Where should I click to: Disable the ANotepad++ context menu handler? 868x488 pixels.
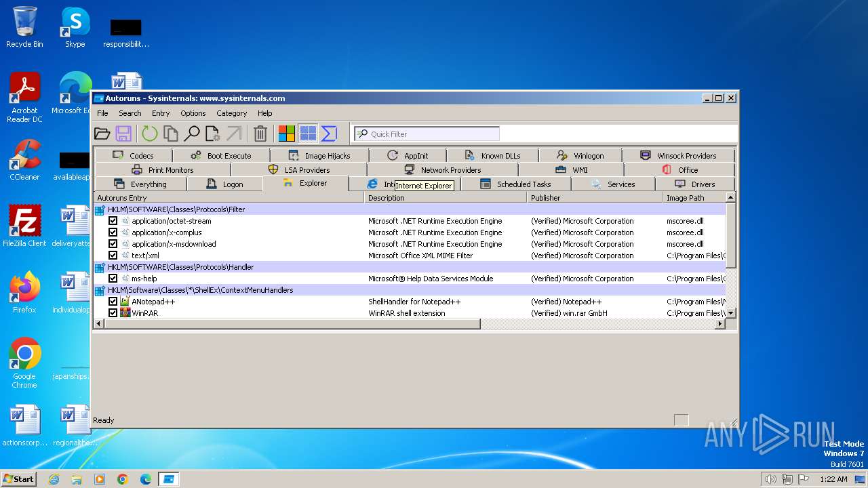[113, 302]
